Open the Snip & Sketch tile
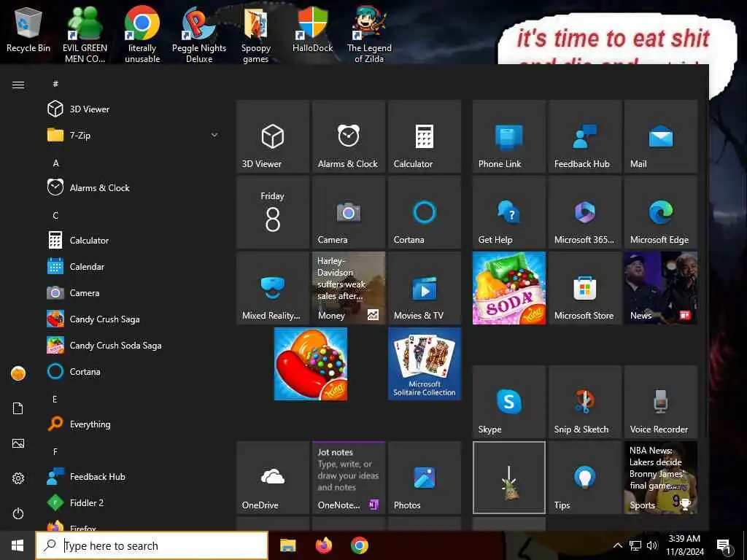Viewport: 747px width, 560px height. [x=584, y=402]
